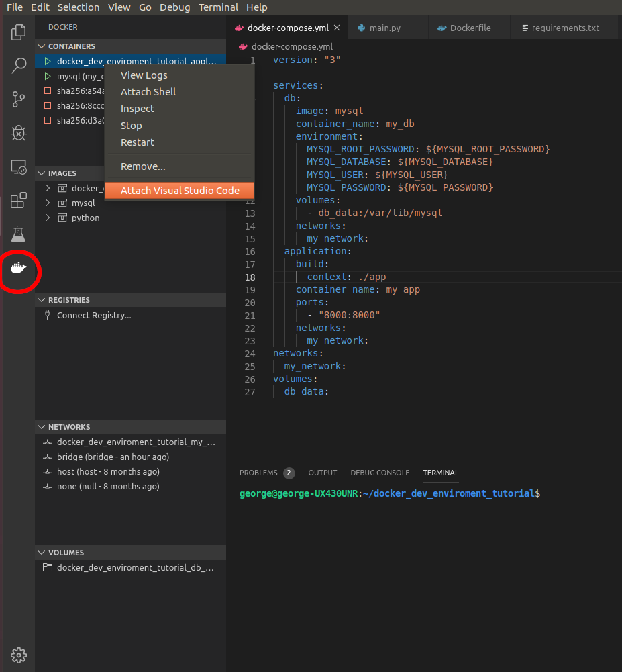Collapse the CONTAINERS section
The image size is (622, 672).
tap(42, 46)
